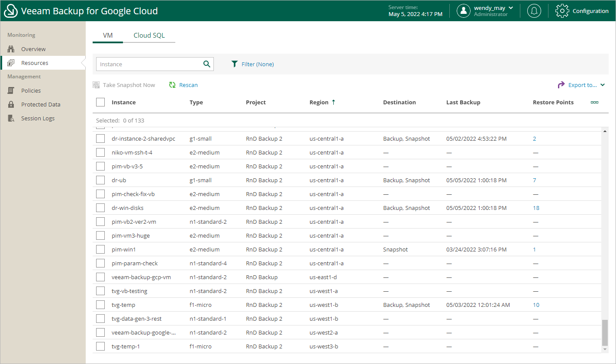Screen dimensions: 616x364
Task: Open restore points link 7
Action: 535,180
